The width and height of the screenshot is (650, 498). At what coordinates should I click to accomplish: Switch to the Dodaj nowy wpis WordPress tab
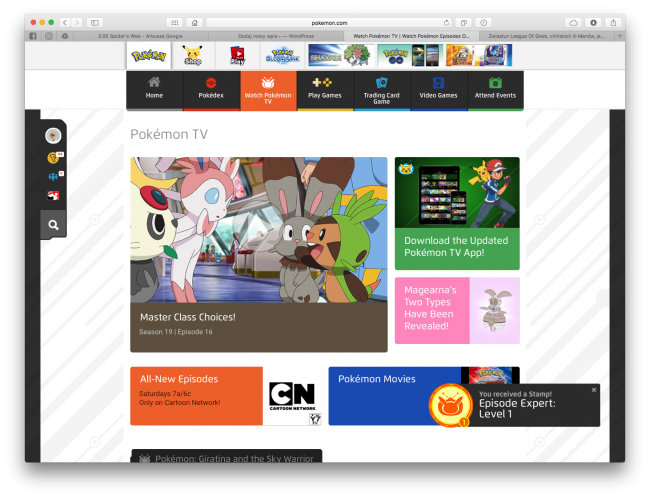(x=276, y=36)
